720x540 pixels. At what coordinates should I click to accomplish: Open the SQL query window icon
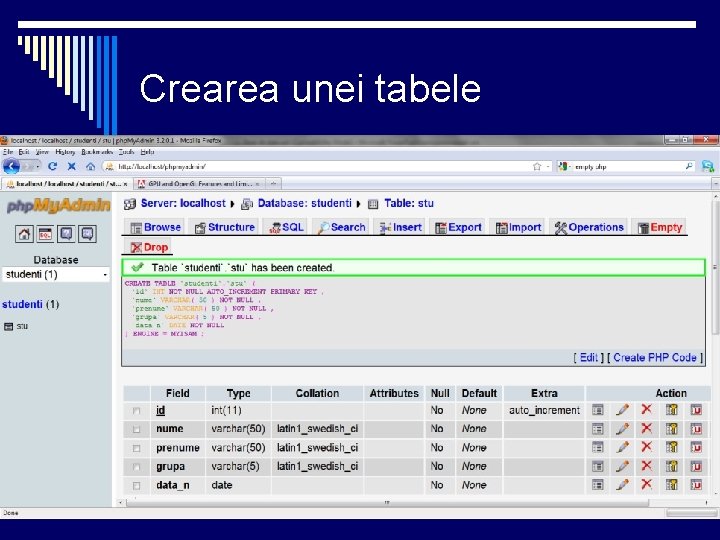45,234
